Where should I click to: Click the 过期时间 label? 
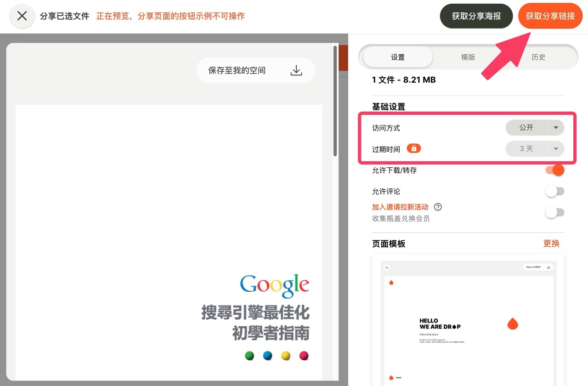tap(386, 149)
